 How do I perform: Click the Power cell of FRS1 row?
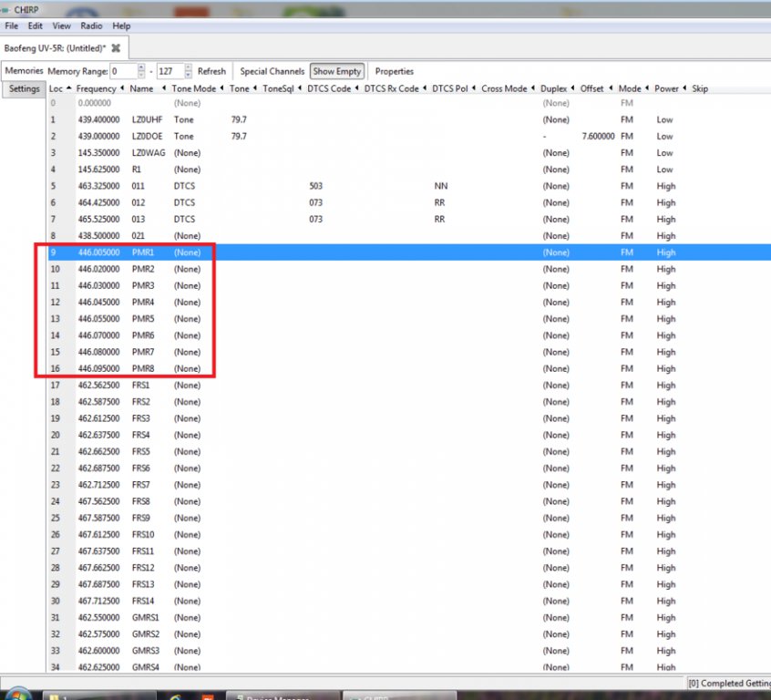pos(665,386)
